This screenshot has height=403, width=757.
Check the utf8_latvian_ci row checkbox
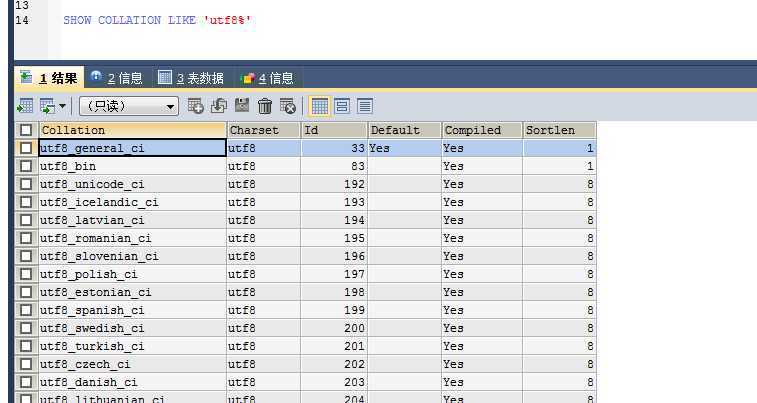pyautogui.click(x=26, y=220)
